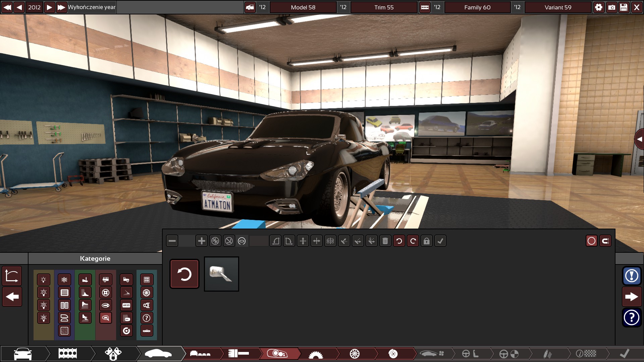Viewport: 644px width, 362px height.
Task: Toggle the magnet snap button
Action: [605, 241]
